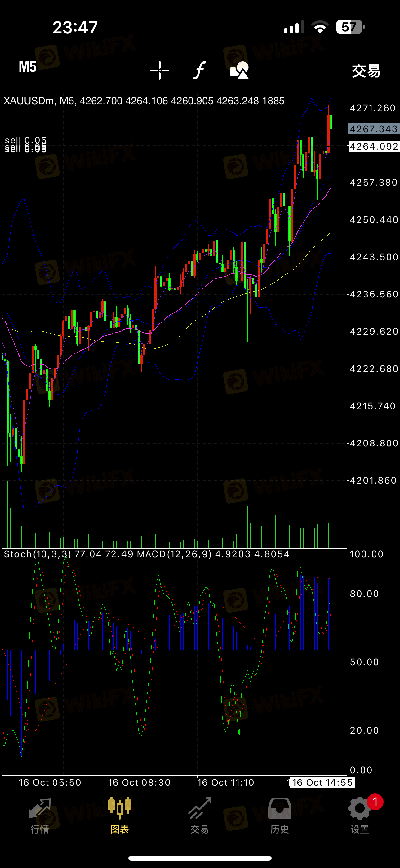Activate the crosshair tool

[x=160, y=70]
